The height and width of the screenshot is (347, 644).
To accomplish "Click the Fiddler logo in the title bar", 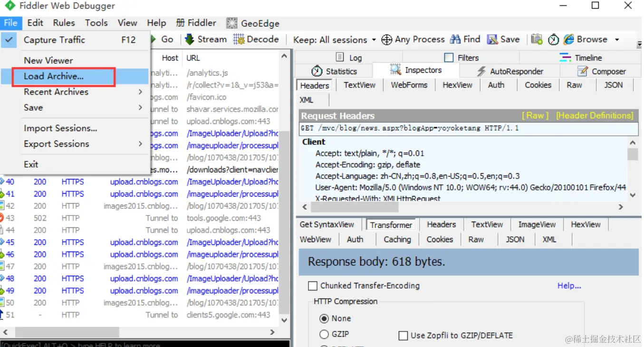I will click(x=10, y=7).
